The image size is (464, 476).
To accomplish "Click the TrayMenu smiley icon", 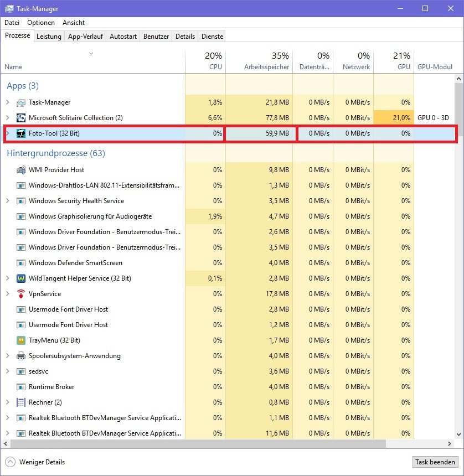I will (20, 340).
